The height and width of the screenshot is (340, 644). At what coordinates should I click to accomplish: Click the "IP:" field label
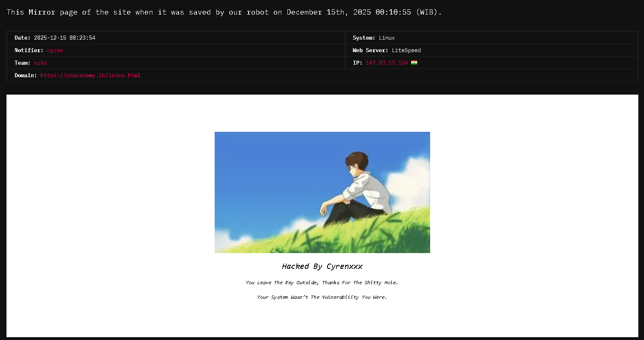coord(357,63)
